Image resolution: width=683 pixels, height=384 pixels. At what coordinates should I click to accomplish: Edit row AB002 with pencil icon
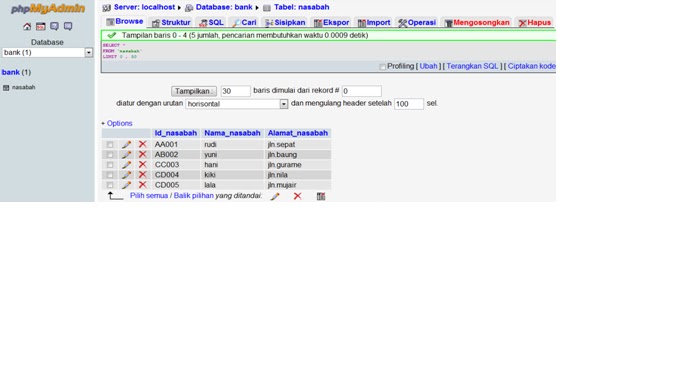point(126,155)
